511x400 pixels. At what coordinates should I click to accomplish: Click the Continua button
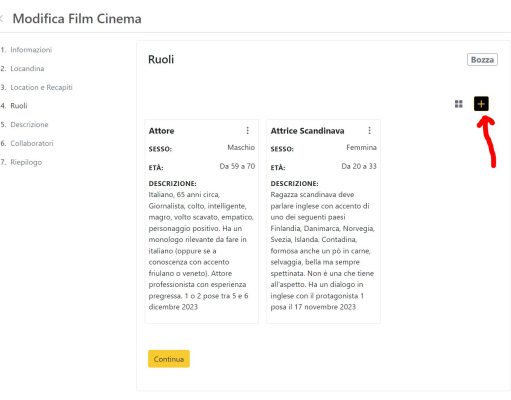(x=169, y=359)
